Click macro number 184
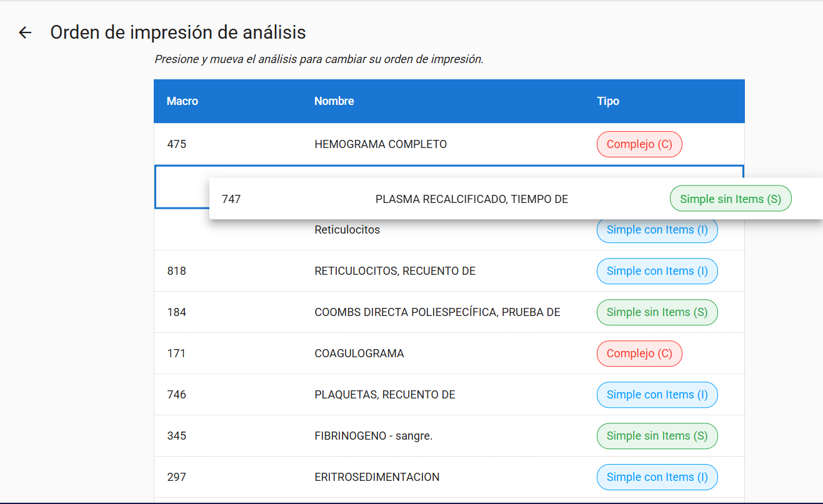The height and width of the screenshot is (504, 823). point(177,312)
